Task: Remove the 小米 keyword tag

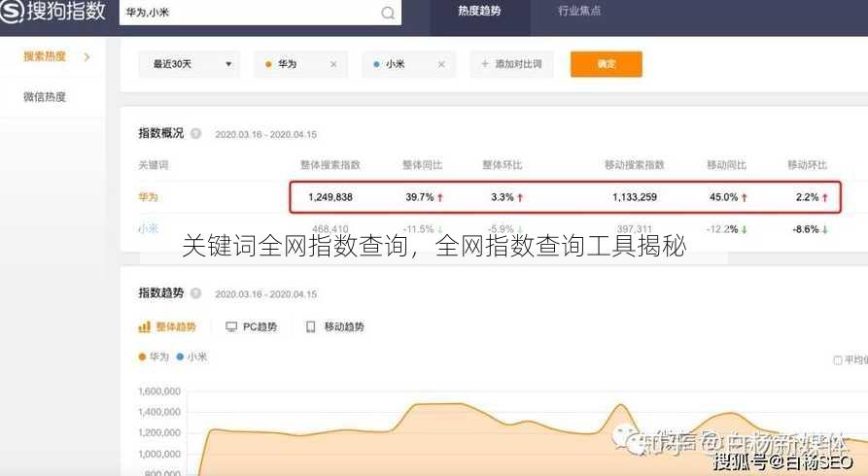Action: tap(441, 64)
